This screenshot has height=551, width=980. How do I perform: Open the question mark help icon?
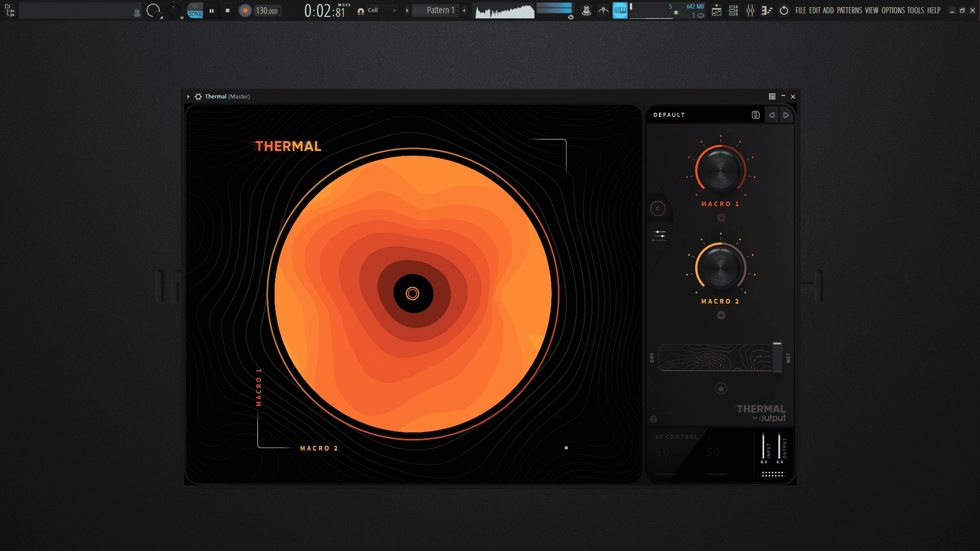tap(653, 419)
